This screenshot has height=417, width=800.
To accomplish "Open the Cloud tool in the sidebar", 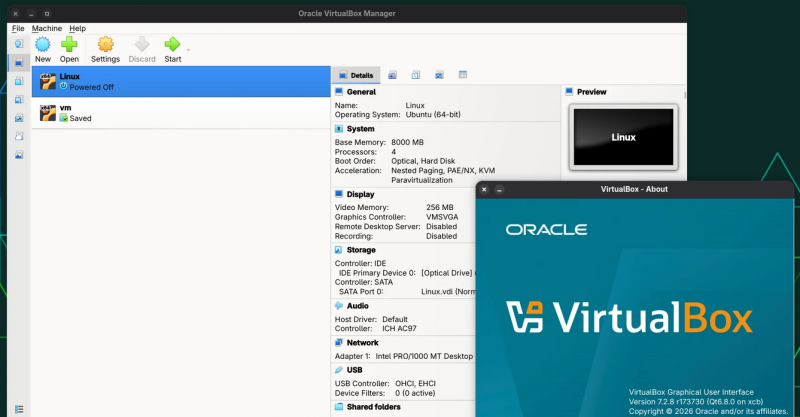I will (19, 136).
